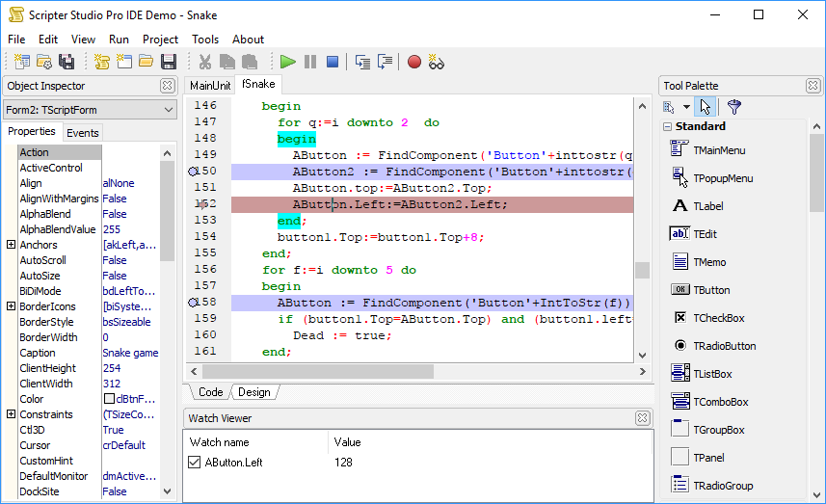This screenshot has height=504, width=826.
Task: Click the scissors Cut icon
Action: click(x=204, y=62)
